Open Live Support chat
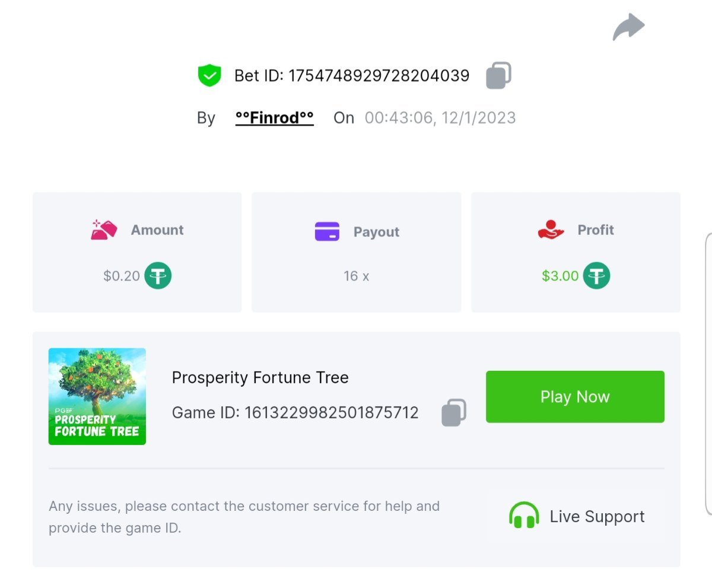 pos(597,517)
